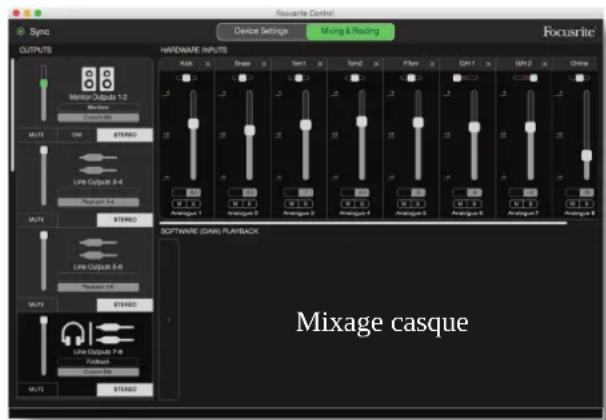
Task: Click STEREO on Line Outputs 5-6
Action: coord(125,305)
